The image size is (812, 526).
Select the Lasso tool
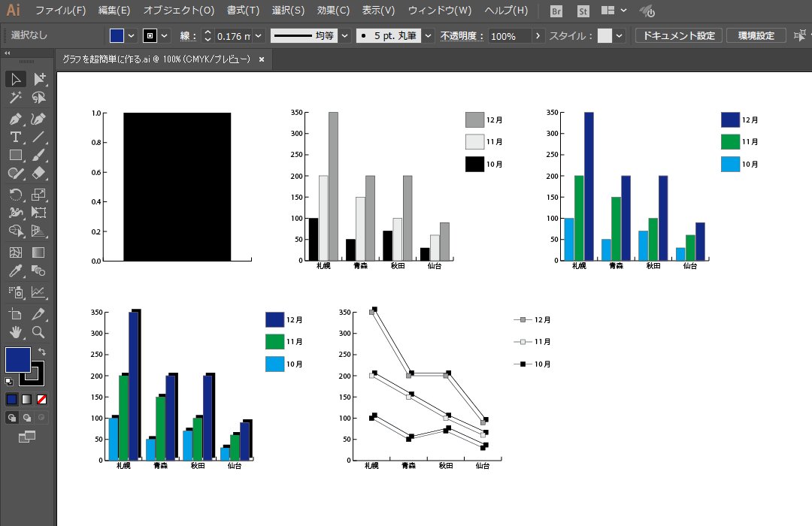39,98
